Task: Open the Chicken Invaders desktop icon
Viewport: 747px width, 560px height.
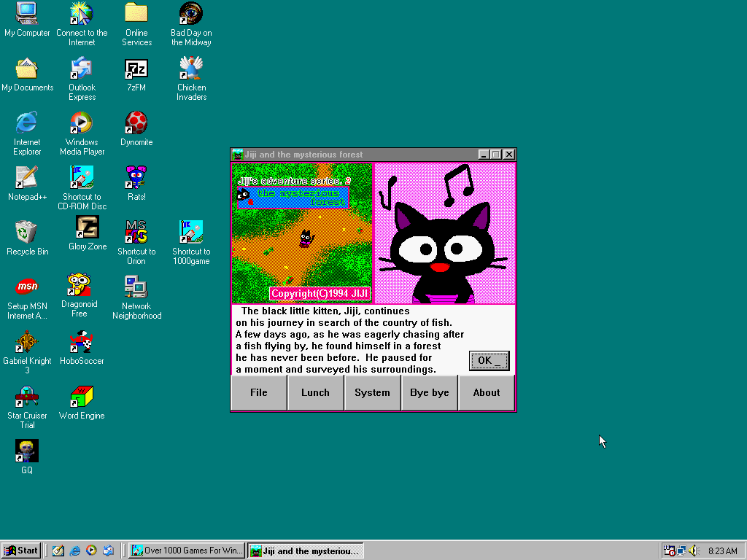Action: (x=191, y=69)
